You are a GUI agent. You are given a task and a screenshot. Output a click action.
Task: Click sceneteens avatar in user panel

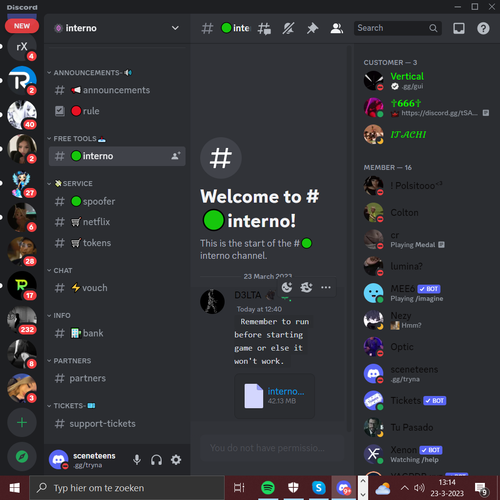pos(59,459)
